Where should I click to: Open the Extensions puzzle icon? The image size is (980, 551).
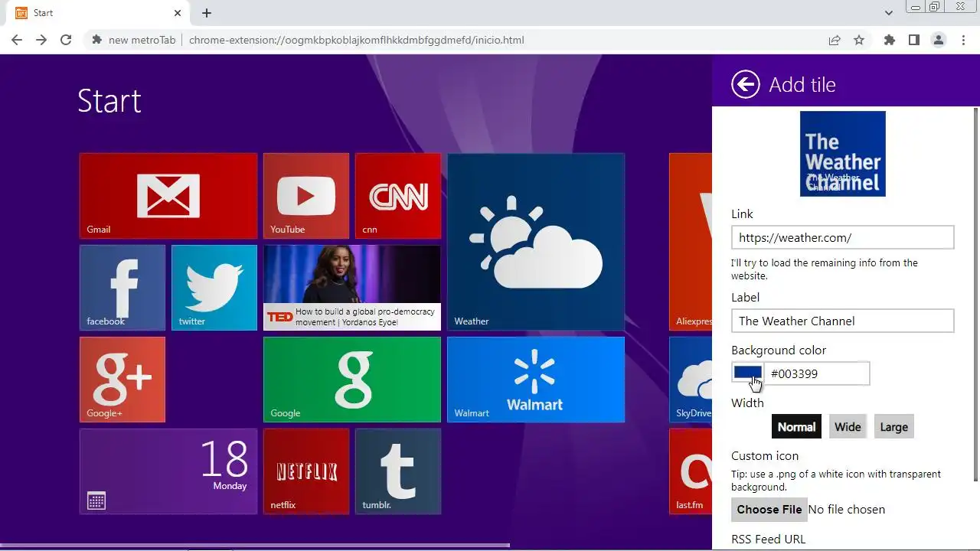(889, 40)
